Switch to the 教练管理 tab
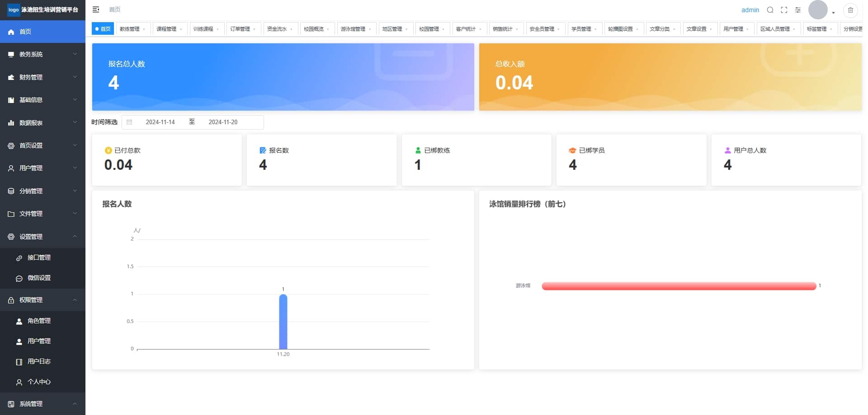Image resolution: width=868 pixels, height=415 pixels. 133,29
